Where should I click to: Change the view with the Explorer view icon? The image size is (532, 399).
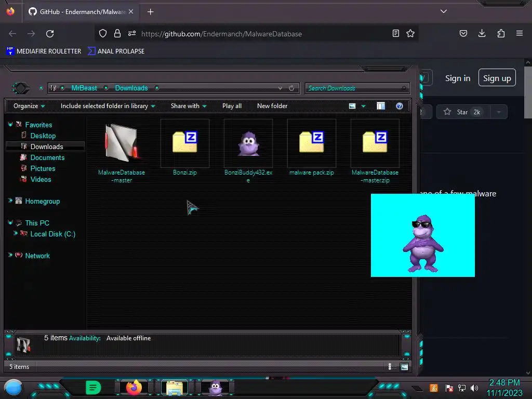[352, 106]
